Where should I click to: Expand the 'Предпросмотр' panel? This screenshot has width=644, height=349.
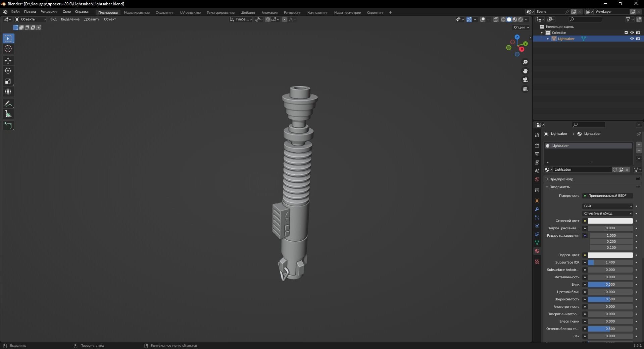pyautogui.click(x=561, y=179)
